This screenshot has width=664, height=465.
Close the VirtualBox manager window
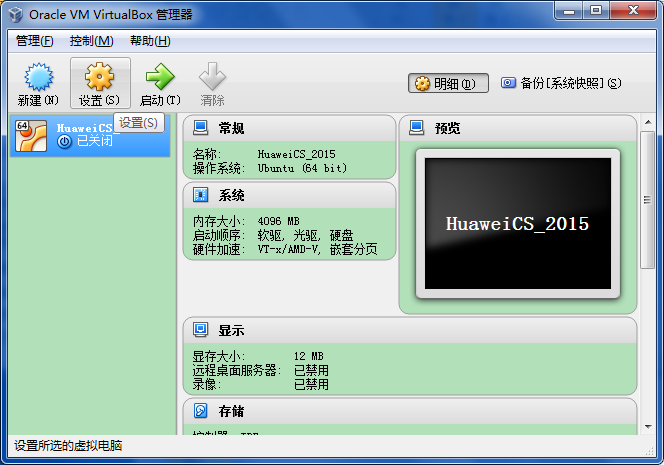point(633,11)
